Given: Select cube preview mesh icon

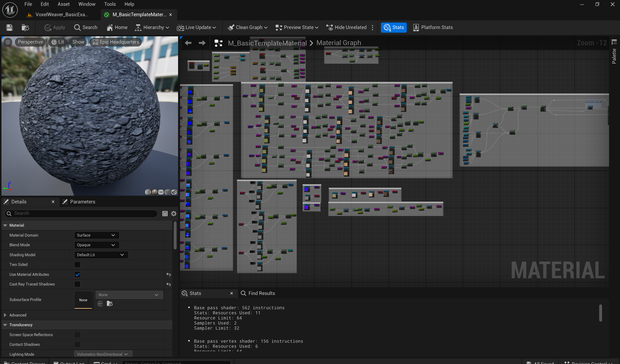Looking at the screenshot, I should [x=167, y=192].
